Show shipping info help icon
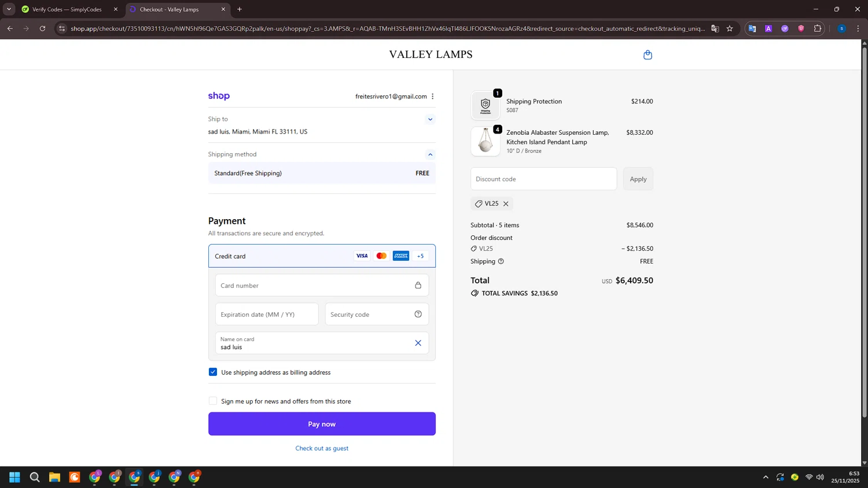Screen dimensions: 868x488 (x=501, y=261)
